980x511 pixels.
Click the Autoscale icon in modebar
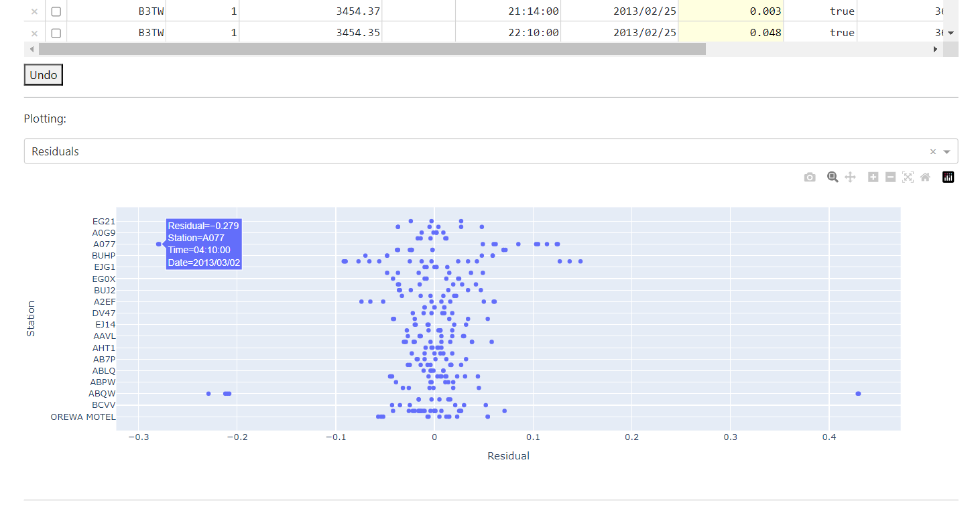point(908,177)
